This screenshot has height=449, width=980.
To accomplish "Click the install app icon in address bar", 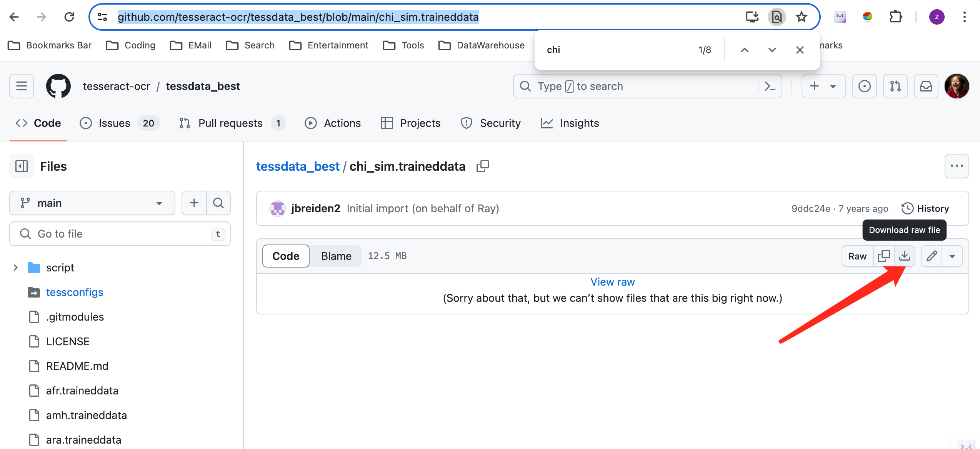I will [752, 17].
